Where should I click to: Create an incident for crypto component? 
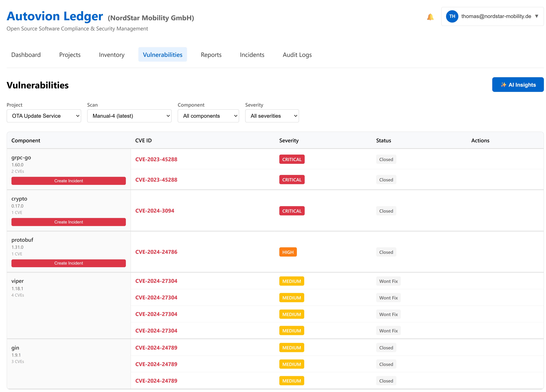(68, 222)
